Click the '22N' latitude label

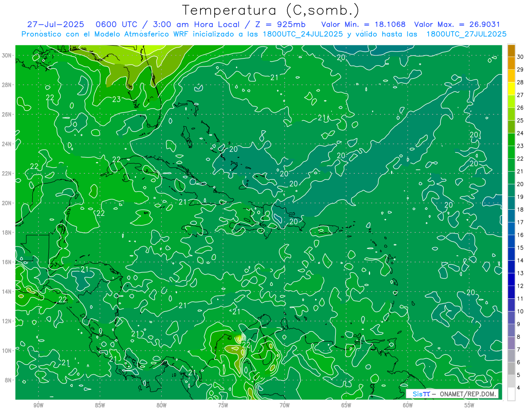click(x=7, y=173)
